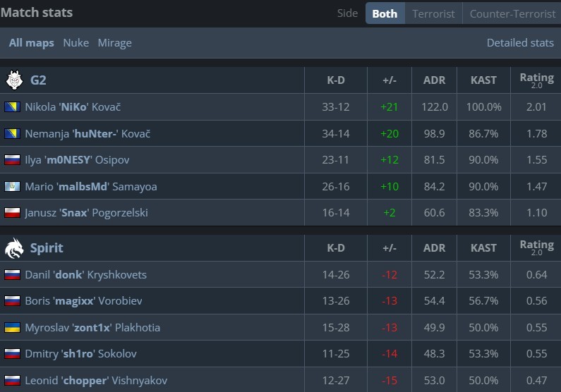Viewport: 561px width, 392px height.
Task: Click the Bosnian flag beside NiKo
Action: (12, 107)
